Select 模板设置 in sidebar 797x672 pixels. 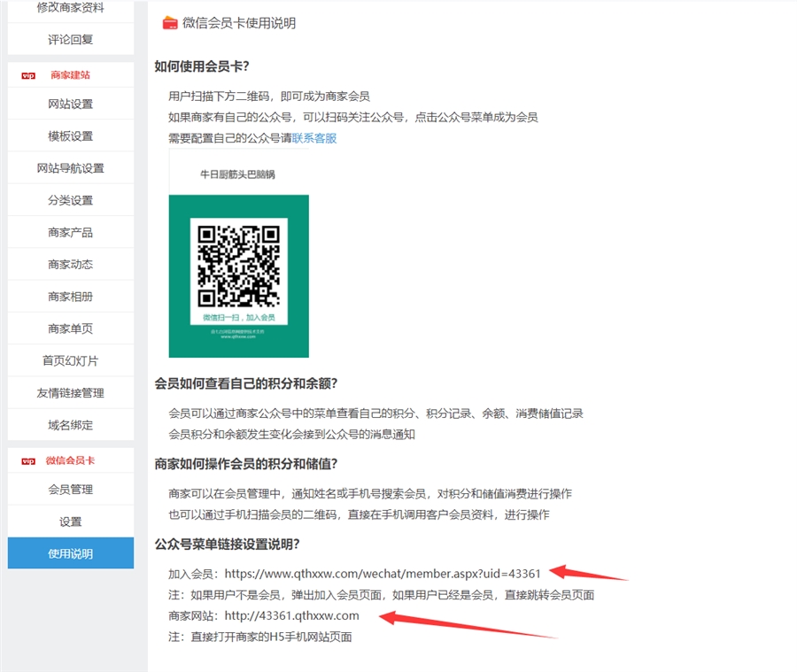71,136
